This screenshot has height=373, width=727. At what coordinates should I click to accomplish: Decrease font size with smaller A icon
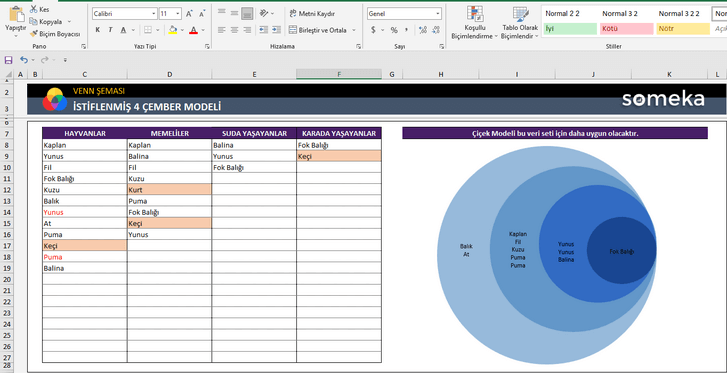[x=201, y=14]
